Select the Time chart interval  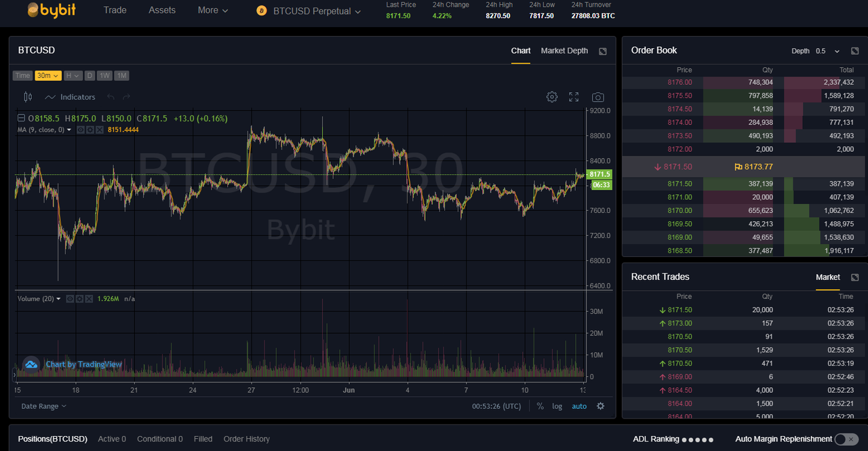coord(22,76)
